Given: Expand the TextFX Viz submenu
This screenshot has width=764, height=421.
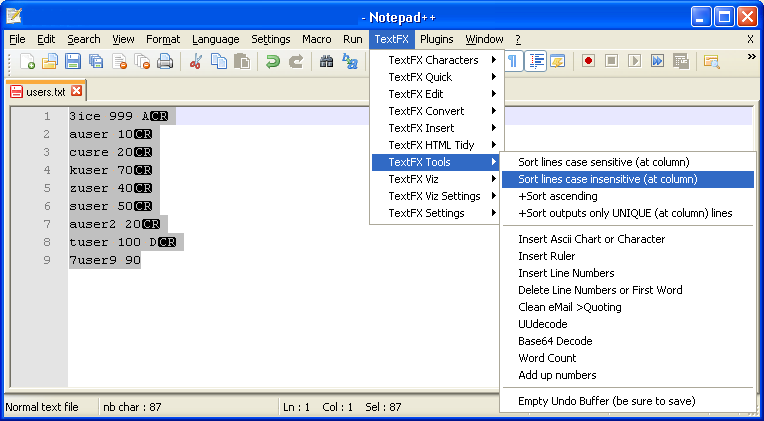Looking at the screenshot, I should point(437,179).
